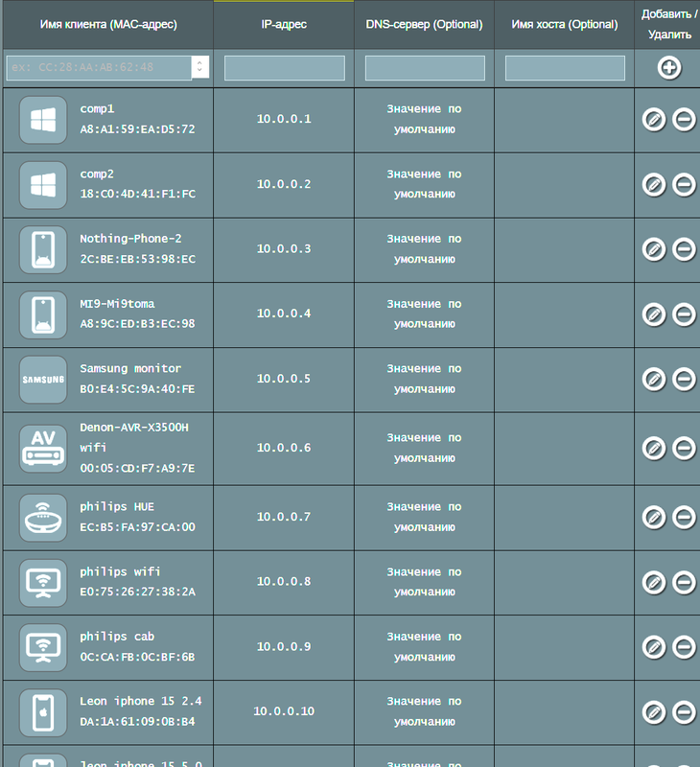Image resolution: width=700 pixels, height=767 pixels.
Task: Edit the comp2 entry
Action: coord(654,184)
